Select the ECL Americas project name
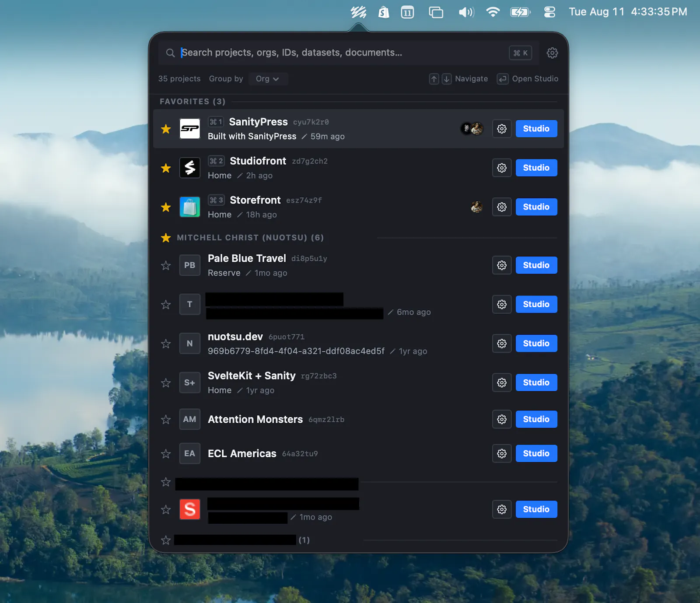Viewport: 700px width, 603px height. coord(242,453)
